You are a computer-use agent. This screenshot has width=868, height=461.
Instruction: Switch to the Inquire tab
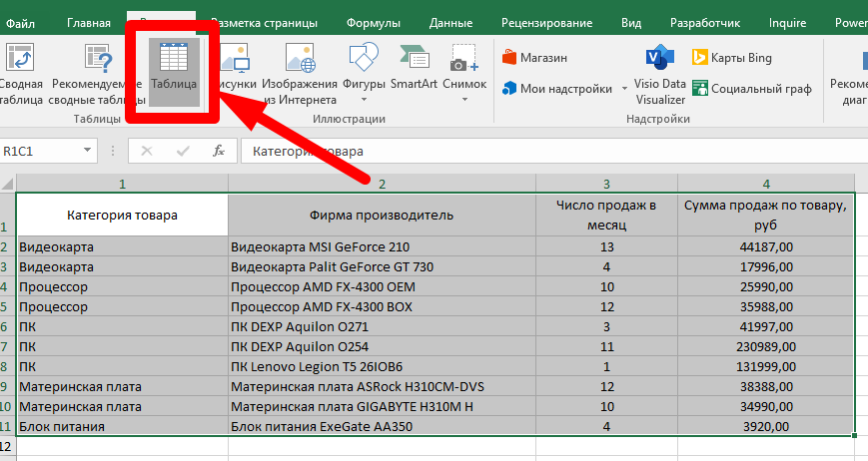(x=787, y=23)
